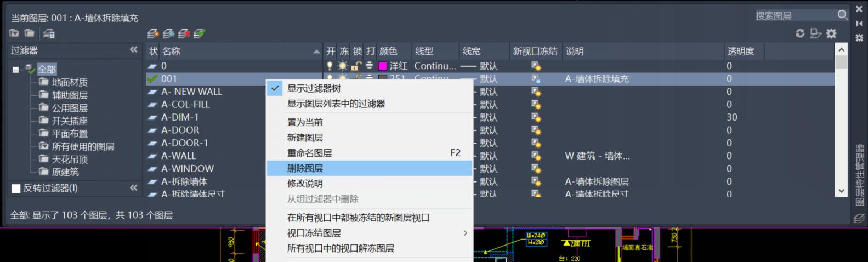Viewport: 868px width, 262px height.
Task: Open the palette properties gear on side bar
Action: [859, 38]
